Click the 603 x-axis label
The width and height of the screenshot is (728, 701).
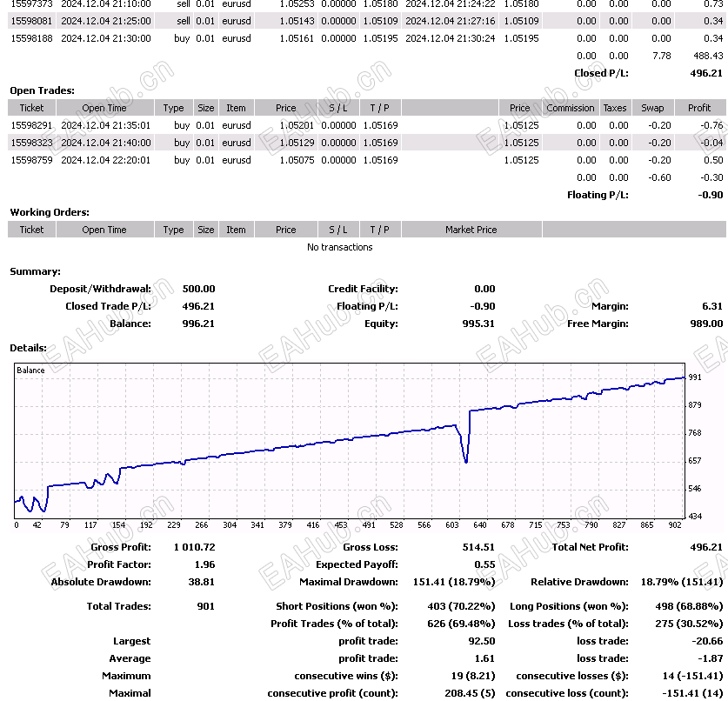click(x=451, y=525)
